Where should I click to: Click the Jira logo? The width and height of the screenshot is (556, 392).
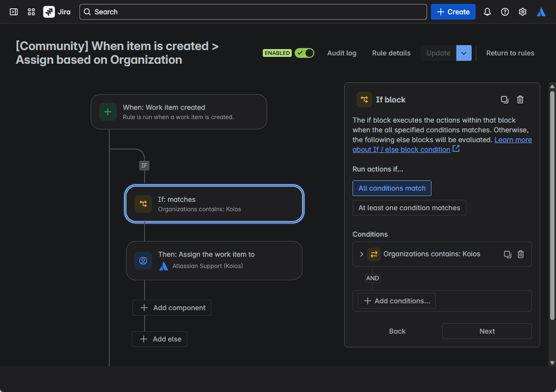click(x=57, y=12)
